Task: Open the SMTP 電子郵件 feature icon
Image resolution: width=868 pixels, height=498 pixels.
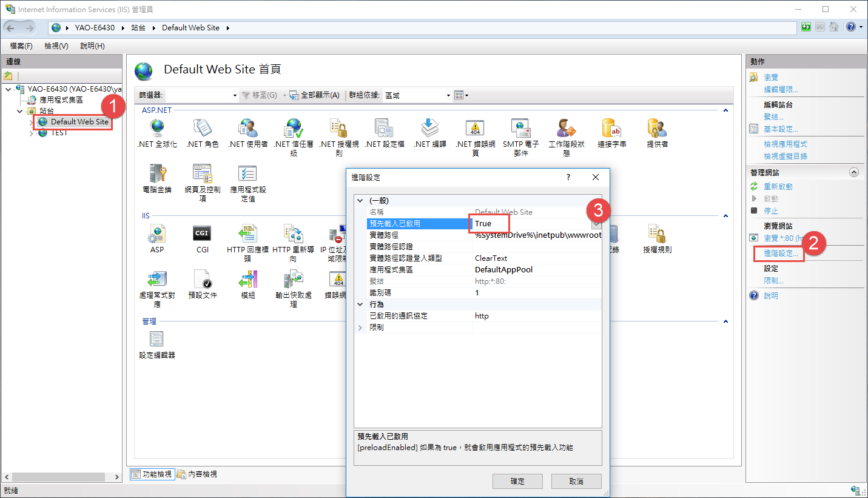Action: click(x=521, y=138)
